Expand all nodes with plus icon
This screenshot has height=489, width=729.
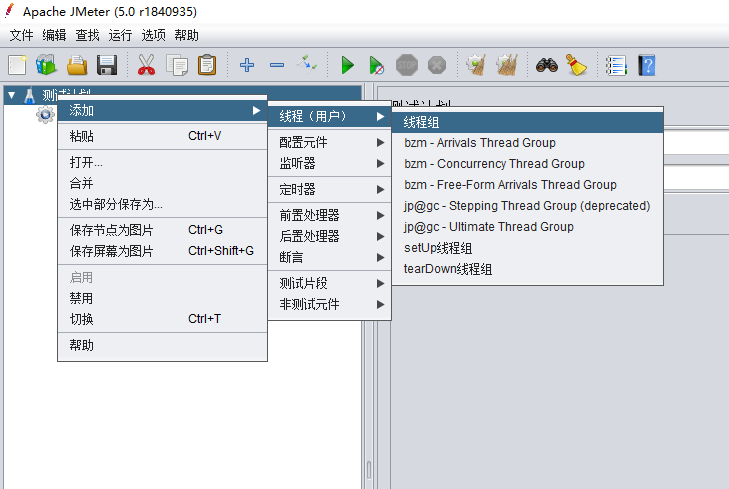coord(247,65)
